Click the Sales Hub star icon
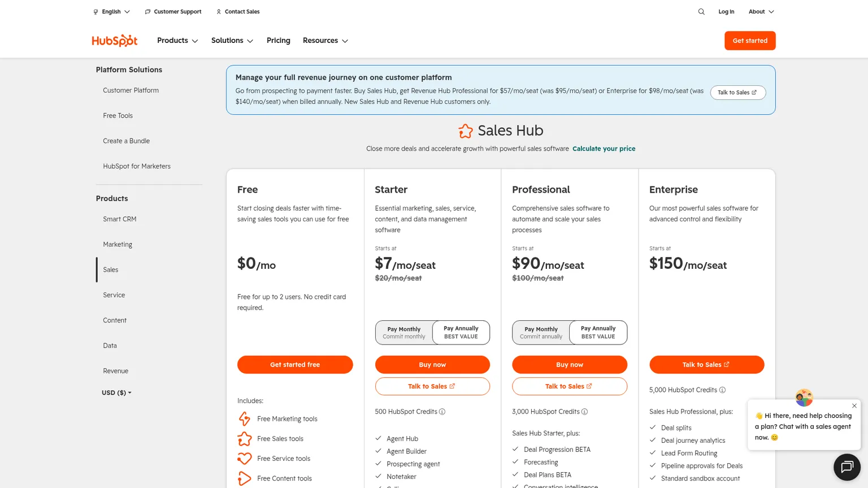 pyautogui.click(x=466, y=131)
